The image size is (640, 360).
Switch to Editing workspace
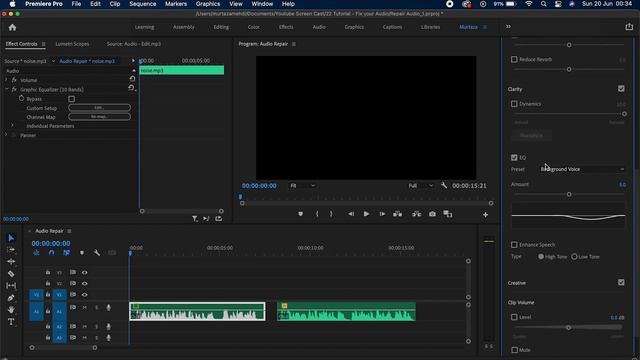[221, 27]
